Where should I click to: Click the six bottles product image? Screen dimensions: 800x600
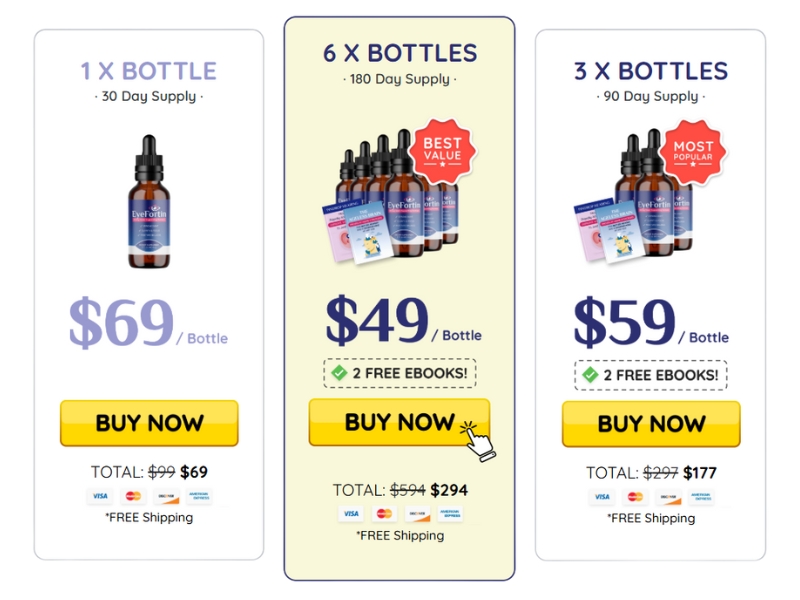coord(390,196)
